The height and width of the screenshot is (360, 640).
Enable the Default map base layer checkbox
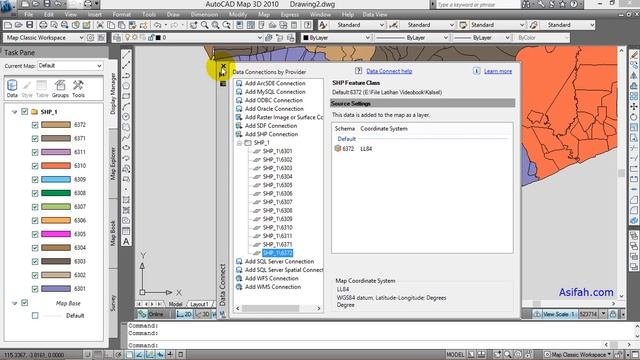pyautogui.click(x=35, y=316)
